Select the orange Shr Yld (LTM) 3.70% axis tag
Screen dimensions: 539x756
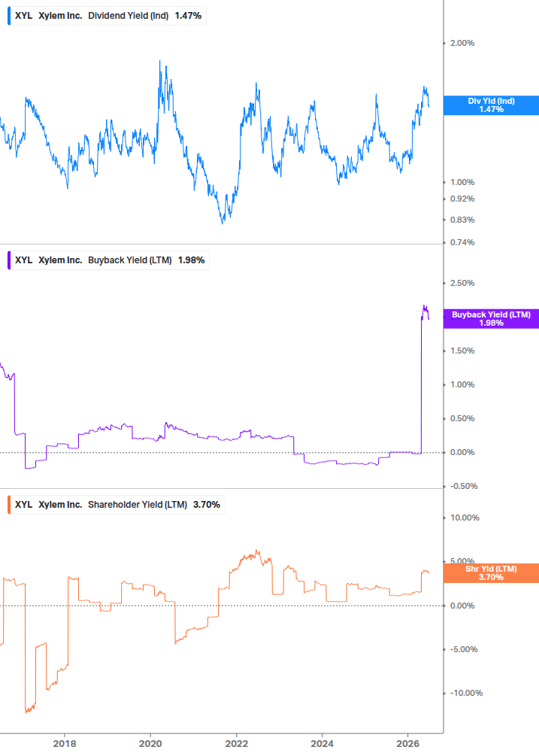pyautogui.click(x=491, y=572)
